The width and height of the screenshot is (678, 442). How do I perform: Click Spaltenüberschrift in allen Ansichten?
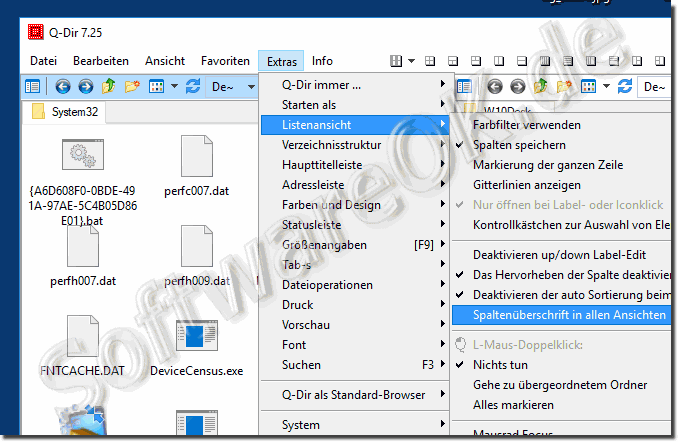pos(561,315)
